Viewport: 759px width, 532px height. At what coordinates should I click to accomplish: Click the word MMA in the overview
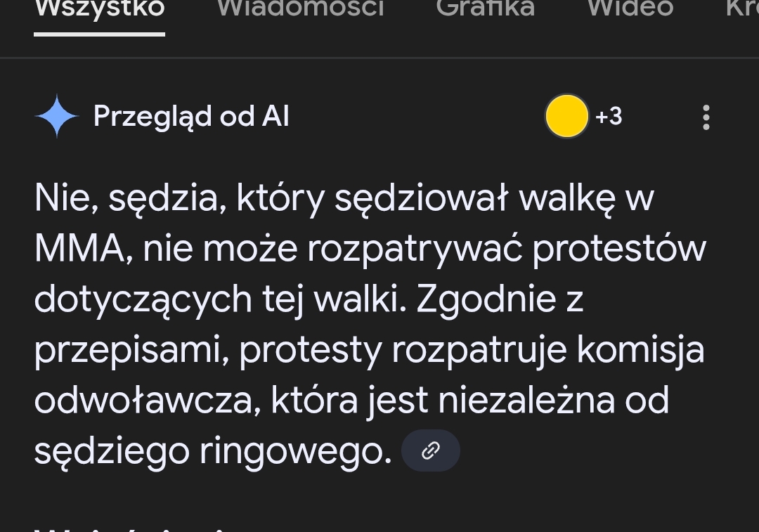[79, 250]
